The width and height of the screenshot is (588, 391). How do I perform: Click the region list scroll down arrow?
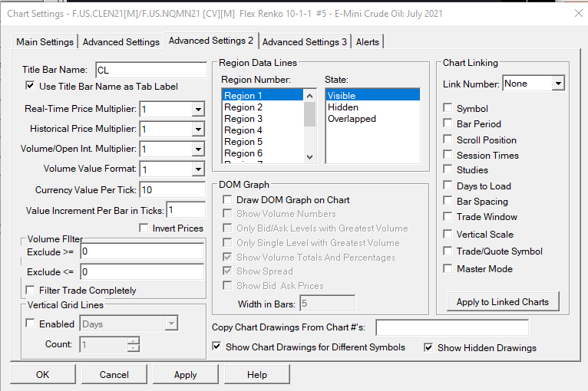[x=309, y=157]
